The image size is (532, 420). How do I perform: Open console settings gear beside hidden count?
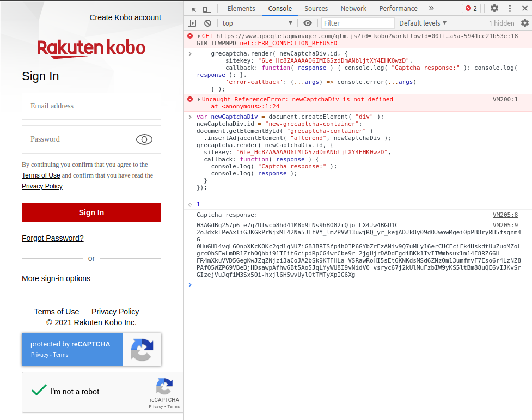525,23
